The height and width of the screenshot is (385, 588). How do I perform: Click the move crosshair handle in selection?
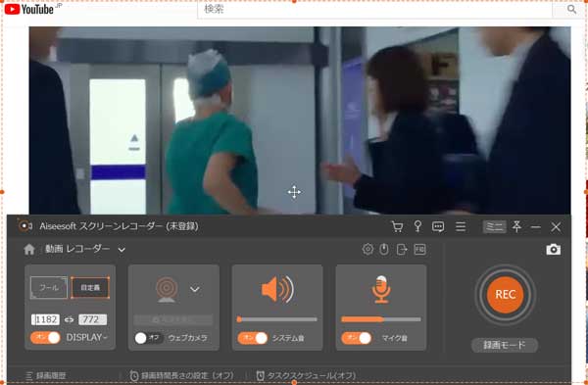(294, 192)
